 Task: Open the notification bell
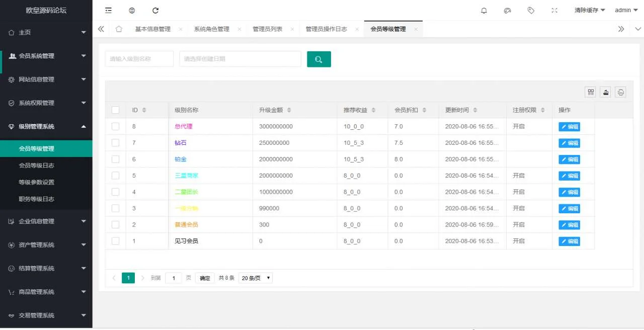[484, 11]
